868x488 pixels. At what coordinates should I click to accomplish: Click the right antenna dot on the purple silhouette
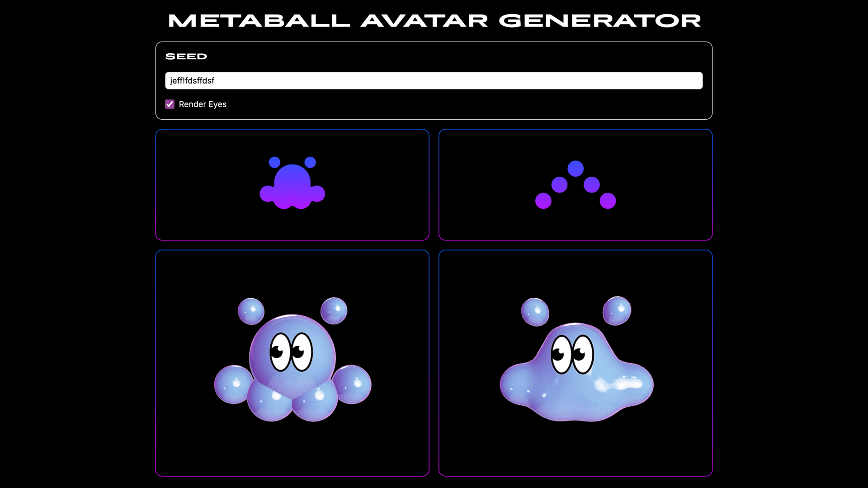(x=310, y=161)
